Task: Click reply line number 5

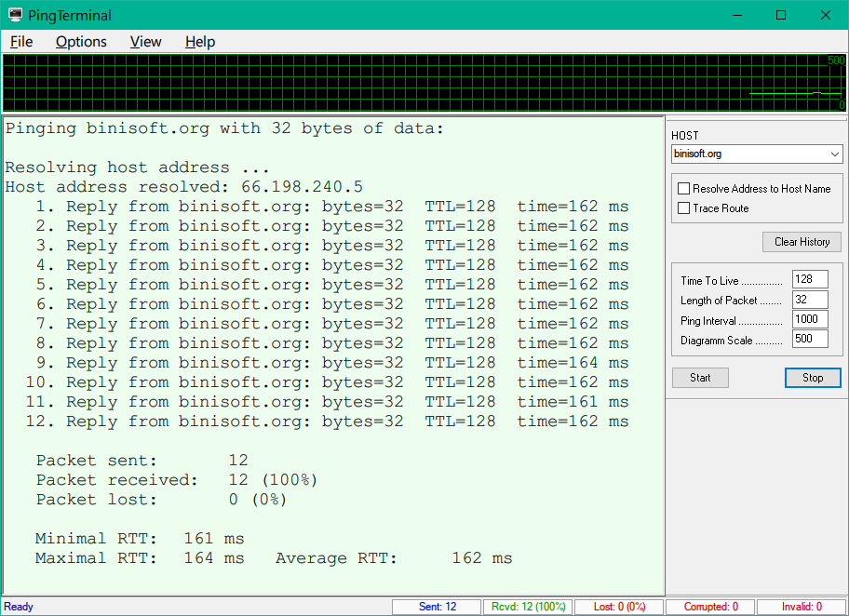Action: click(x=332, y=285)
